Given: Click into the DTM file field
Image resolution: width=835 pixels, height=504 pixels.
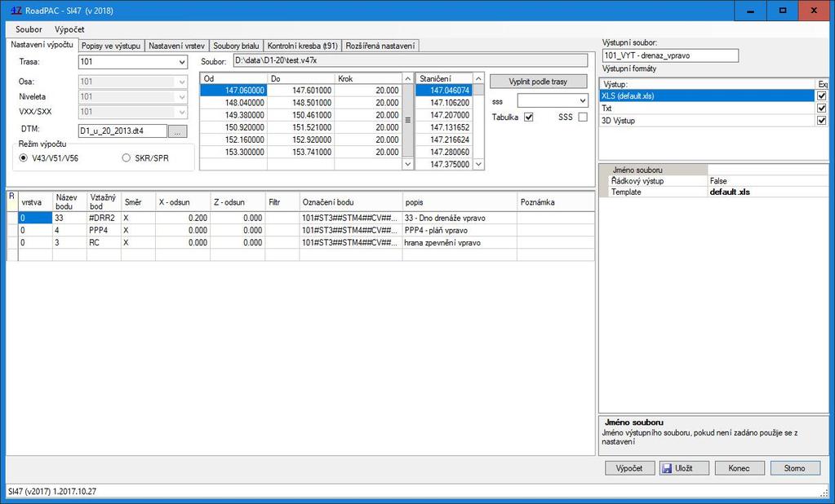Looking at the screenshot, I should click(x=122, y=131).
